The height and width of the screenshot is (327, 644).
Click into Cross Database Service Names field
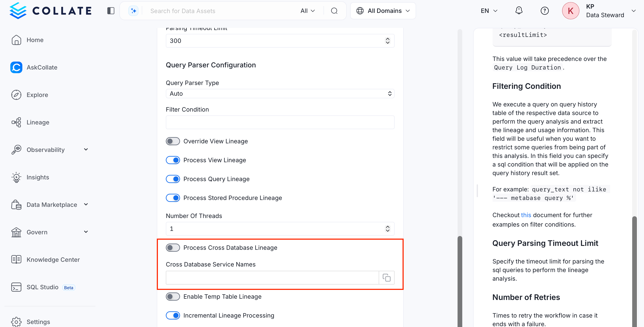pyautogui.click(x=272, y=277)
